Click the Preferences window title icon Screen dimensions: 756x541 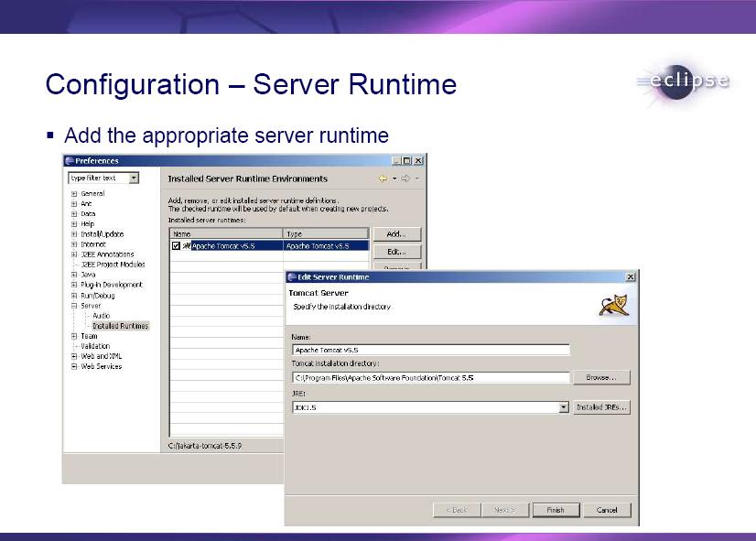pos(70,160)
